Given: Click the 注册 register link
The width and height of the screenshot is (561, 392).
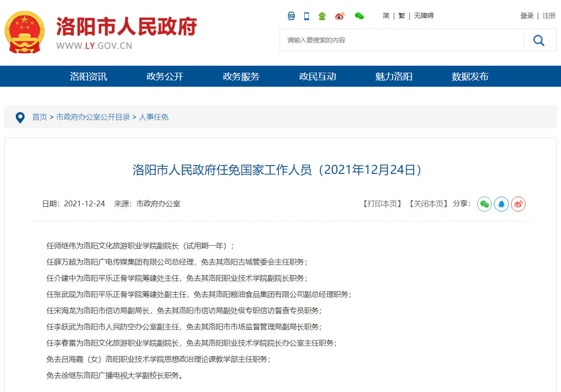Looking at the screenshot, I should click(x=549, y=16).
